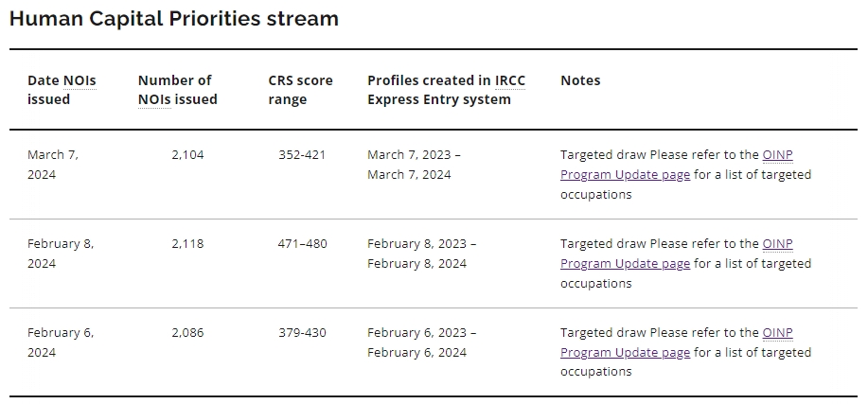Click the Date NOIs issued column header

click(62, 90)
